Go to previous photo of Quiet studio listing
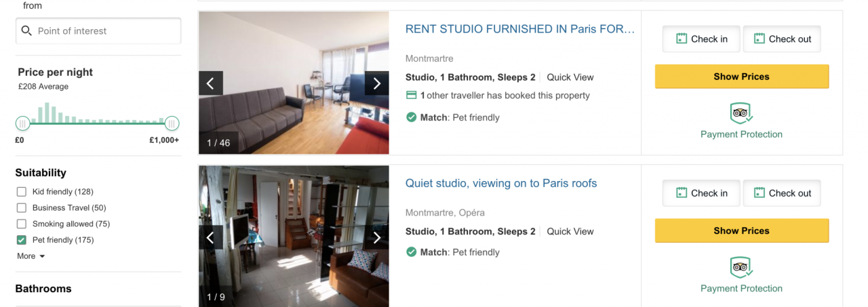This screenshot has height=307, width=868. (x=211, y=237)
